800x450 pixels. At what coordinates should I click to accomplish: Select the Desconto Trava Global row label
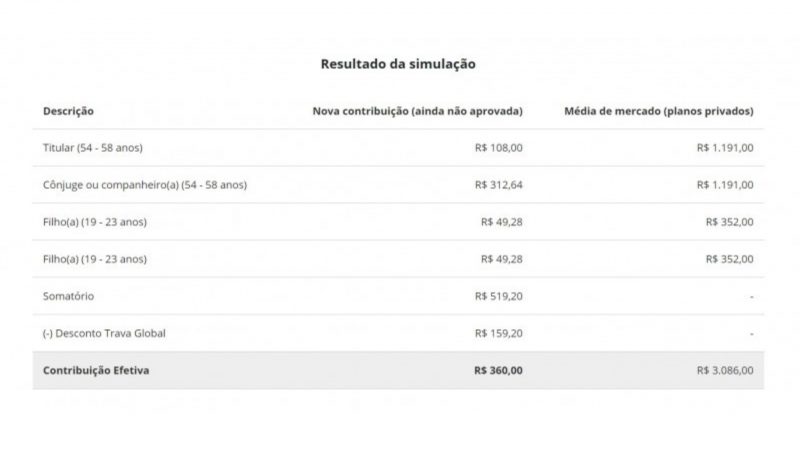point(104,333)
